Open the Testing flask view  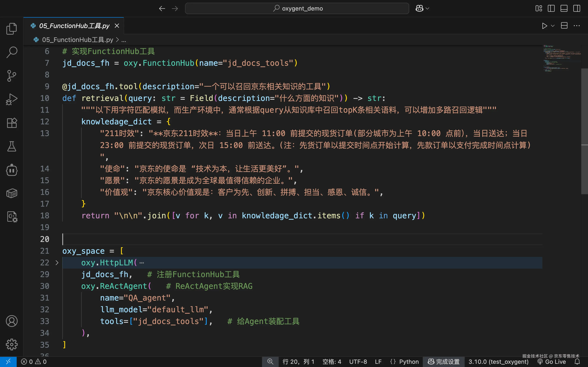click(11, 146)
